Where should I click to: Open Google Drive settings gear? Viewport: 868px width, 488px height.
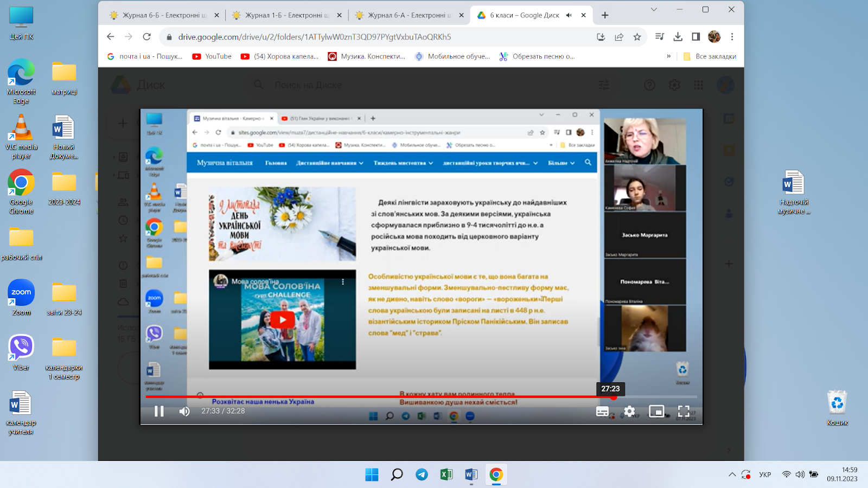click(x=674, y=85)
